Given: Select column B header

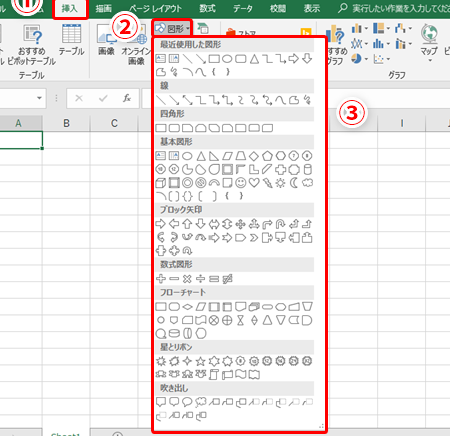Looking at the screenshot, I should click(x=66, y=123).
